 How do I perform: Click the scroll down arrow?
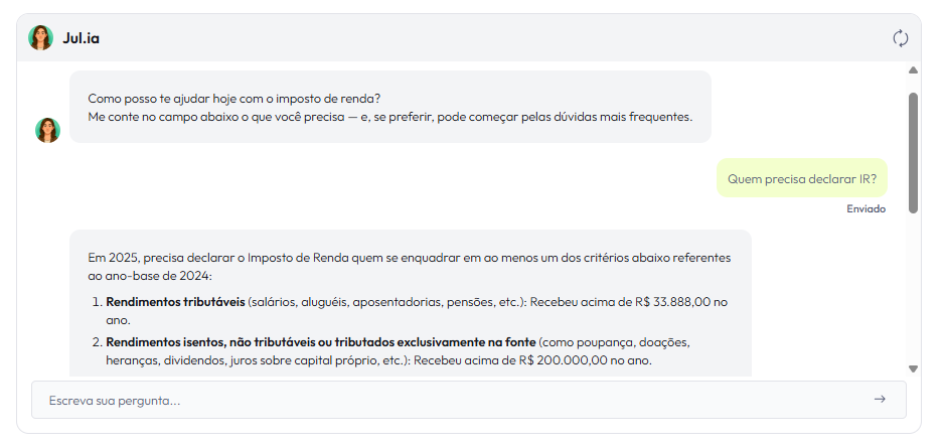tap(912, 368)
